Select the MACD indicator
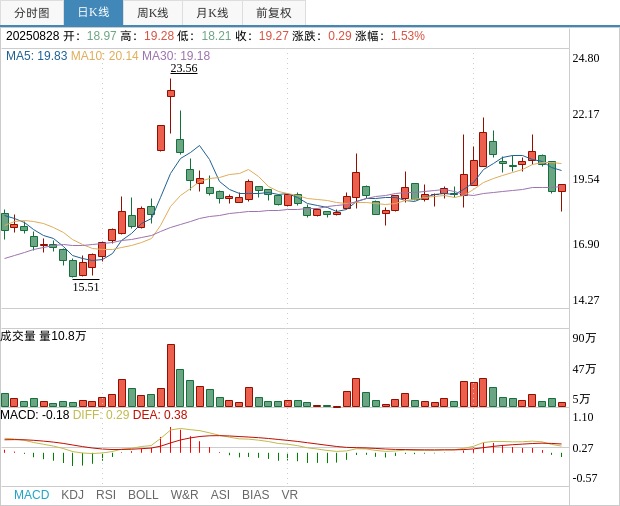This screenshot has height=506, width=620. tap(31, 495)
